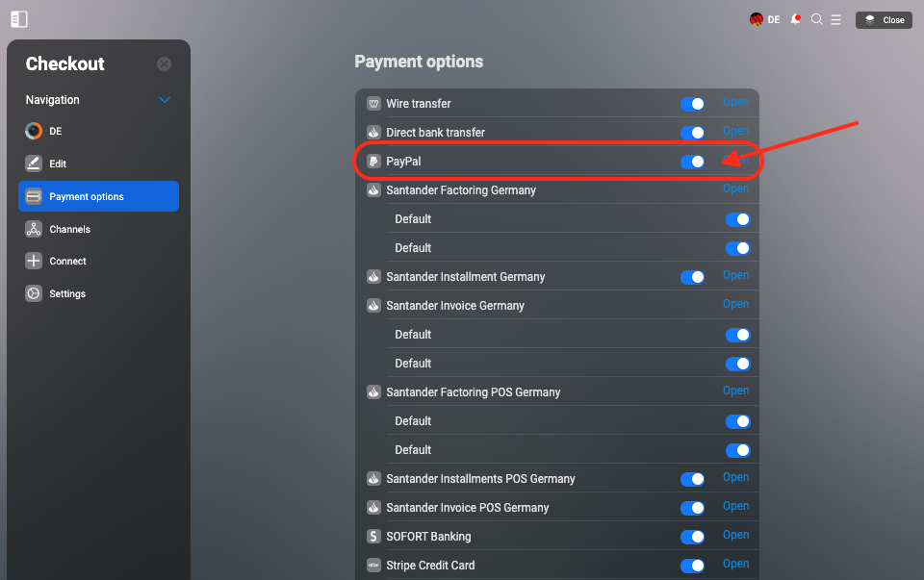This screenshot has width=924, height=580.
Task: Click Open next to SOFORT Banking
Action: point(736,535)
